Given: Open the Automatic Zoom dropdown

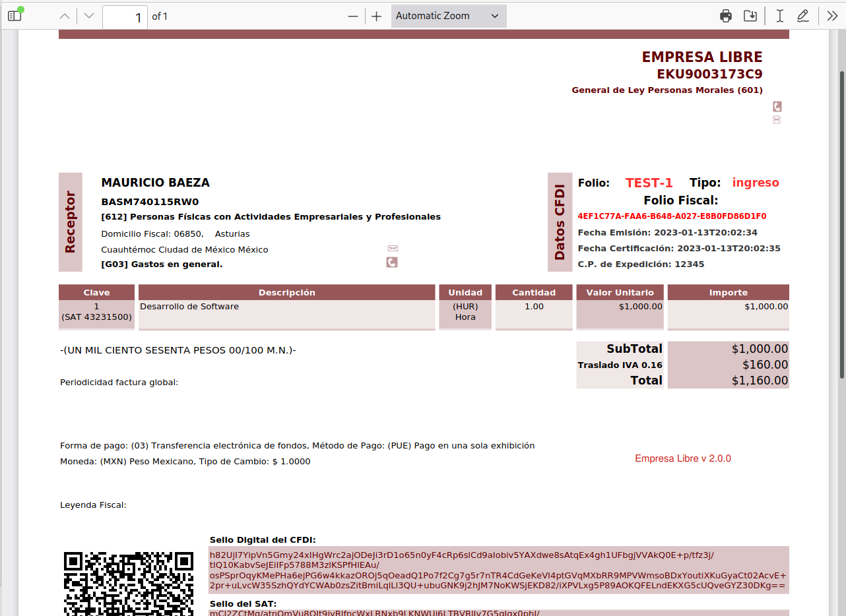Looking at the screenshot, I should tap(448, 16).
